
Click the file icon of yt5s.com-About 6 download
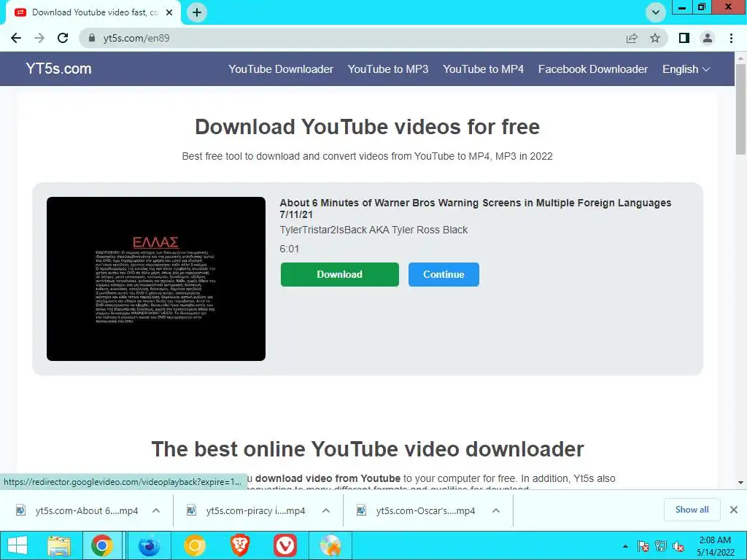(x=21, y=510)
